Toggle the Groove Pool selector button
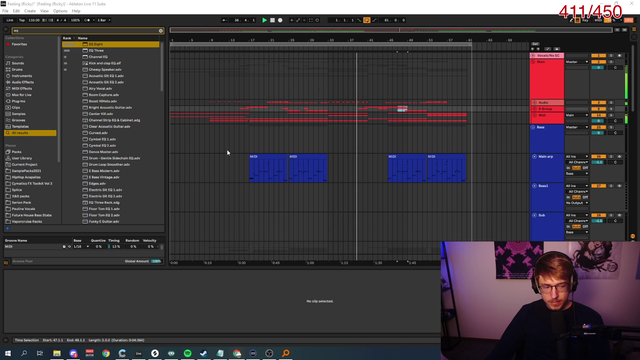The image size is (640, 360). (6, 262)
